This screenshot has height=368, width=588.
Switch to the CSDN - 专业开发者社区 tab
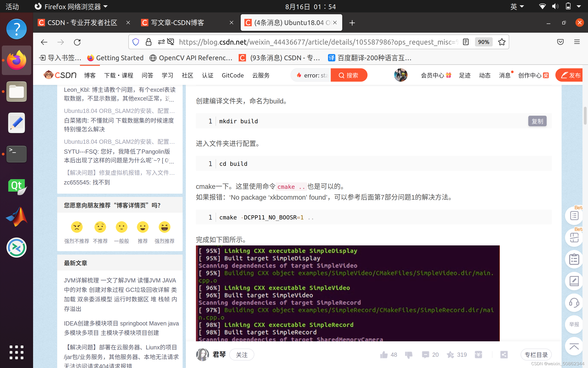[82, 23]
